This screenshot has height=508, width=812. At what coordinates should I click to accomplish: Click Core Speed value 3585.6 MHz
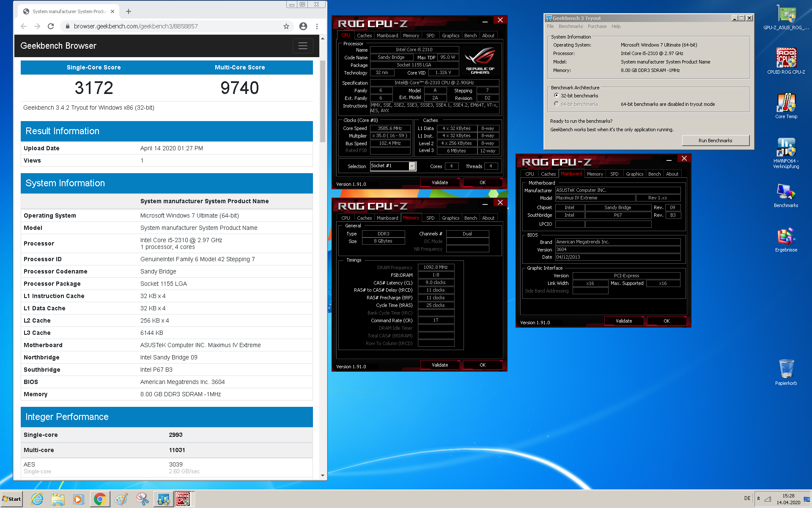coord(390,128)
